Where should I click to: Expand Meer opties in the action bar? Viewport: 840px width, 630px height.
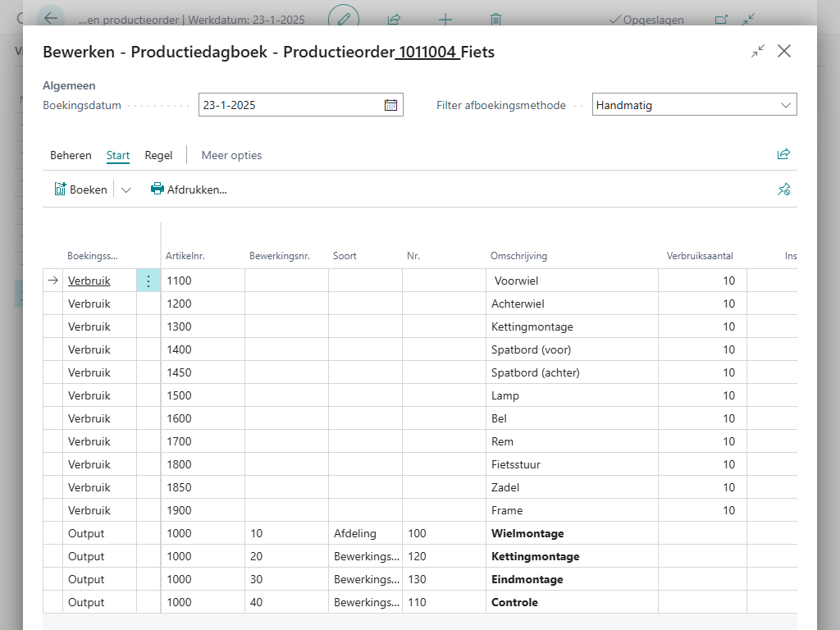231,155
